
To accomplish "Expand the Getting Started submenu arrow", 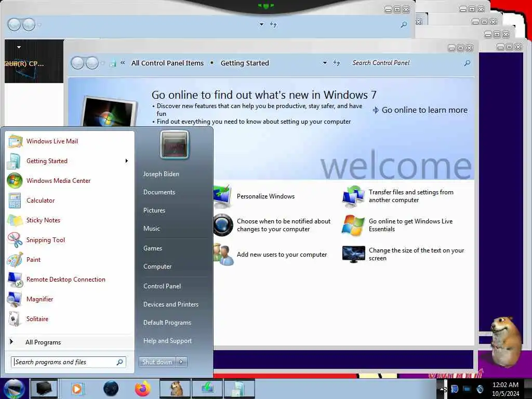I will point(127,161).
